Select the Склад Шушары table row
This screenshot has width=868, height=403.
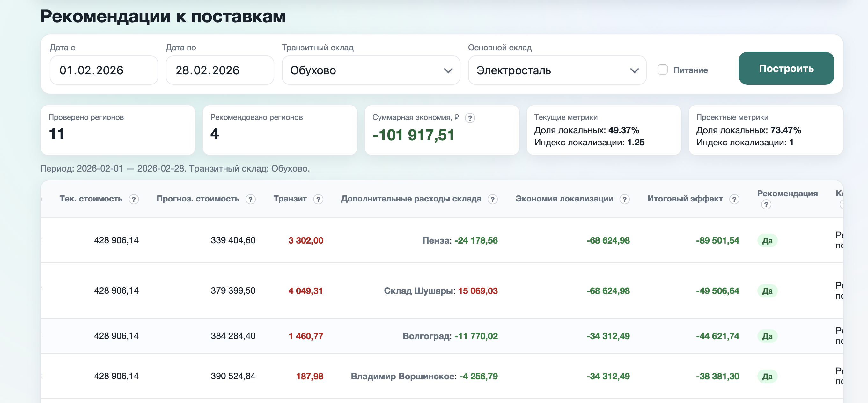tap(438, 290)
